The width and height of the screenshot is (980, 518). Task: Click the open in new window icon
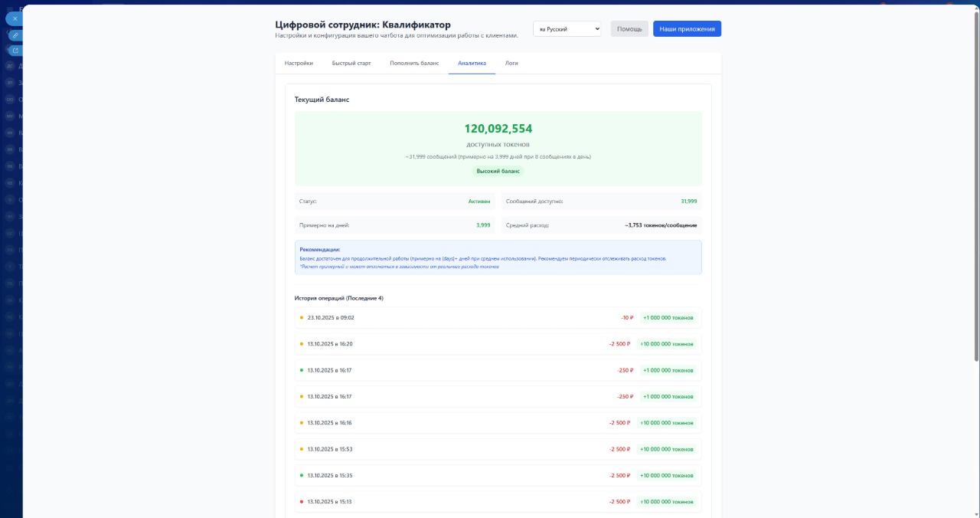point(15,51)
